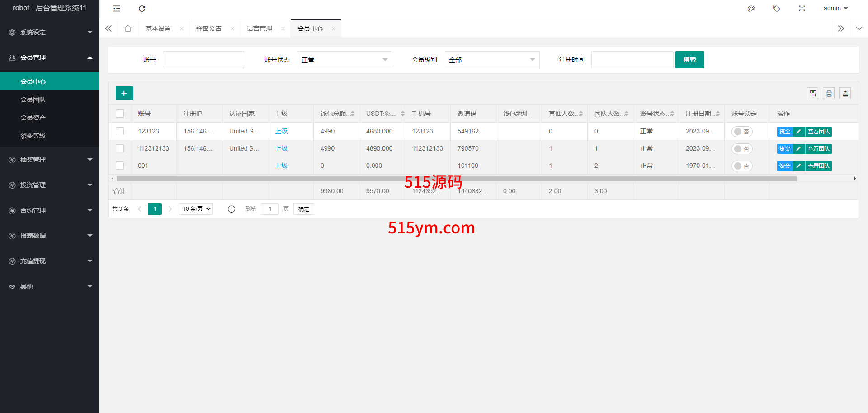This screenshot has height=413, width=868.
Task: Click the 搜索 search button
Action: pos(689,60)
